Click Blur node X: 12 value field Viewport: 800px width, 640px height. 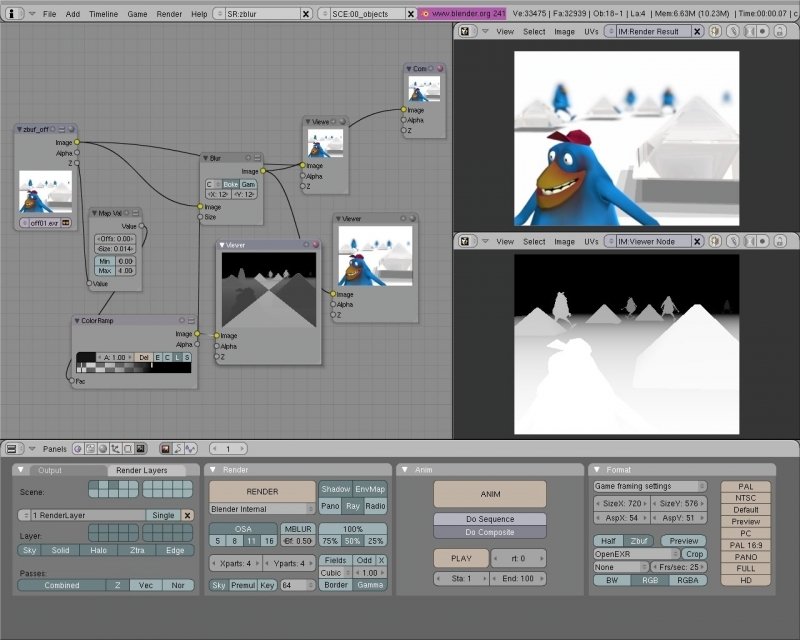click(x=218, y=194)
